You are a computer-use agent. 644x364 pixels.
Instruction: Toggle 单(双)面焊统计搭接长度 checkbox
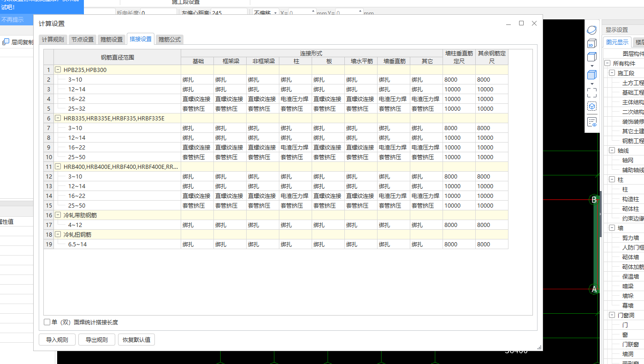tap(47, 322)
